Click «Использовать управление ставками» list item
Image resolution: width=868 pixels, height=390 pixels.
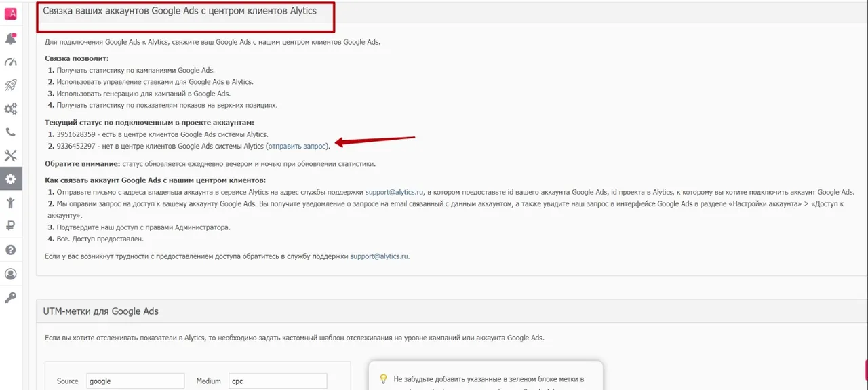(155, 81)
